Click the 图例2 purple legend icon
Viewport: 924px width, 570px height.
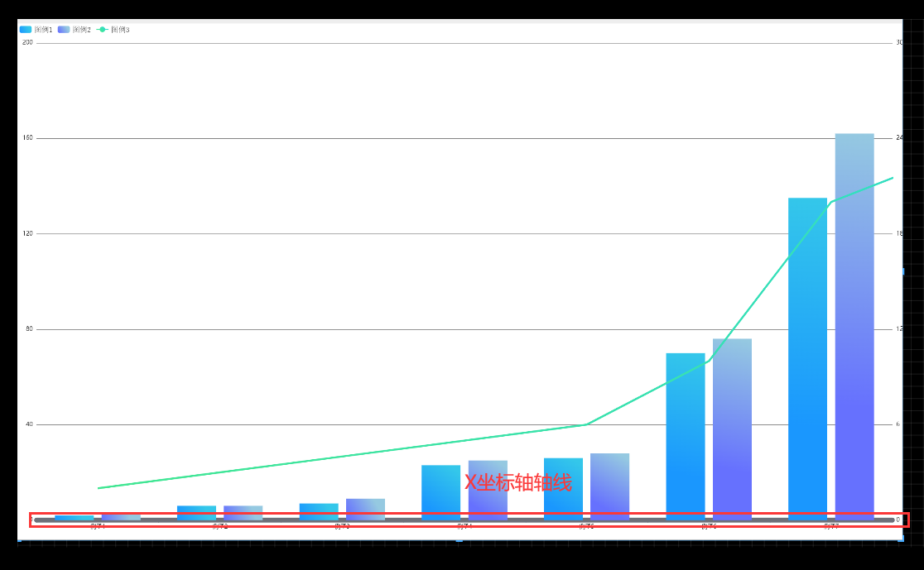tap(64, 30)
